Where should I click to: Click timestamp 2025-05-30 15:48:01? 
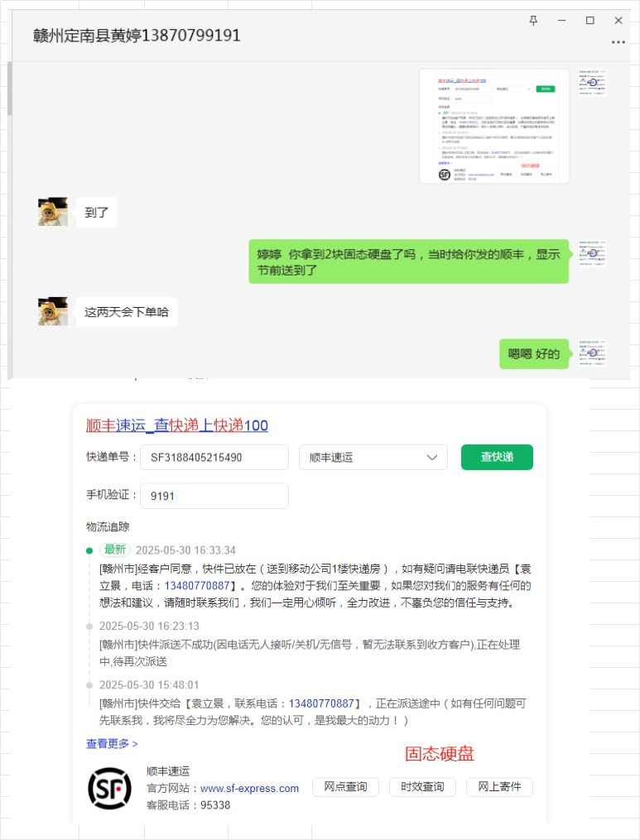coord(149,685)
